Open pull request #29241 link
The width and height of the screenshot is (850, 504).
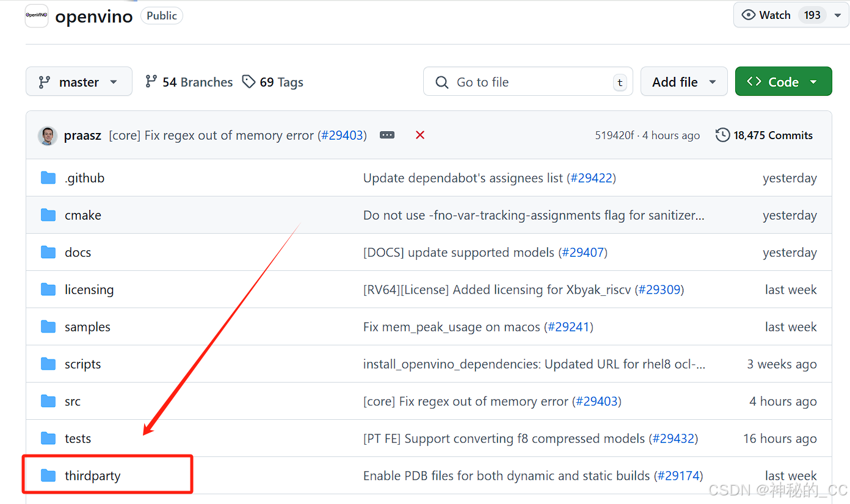[568, 327]
